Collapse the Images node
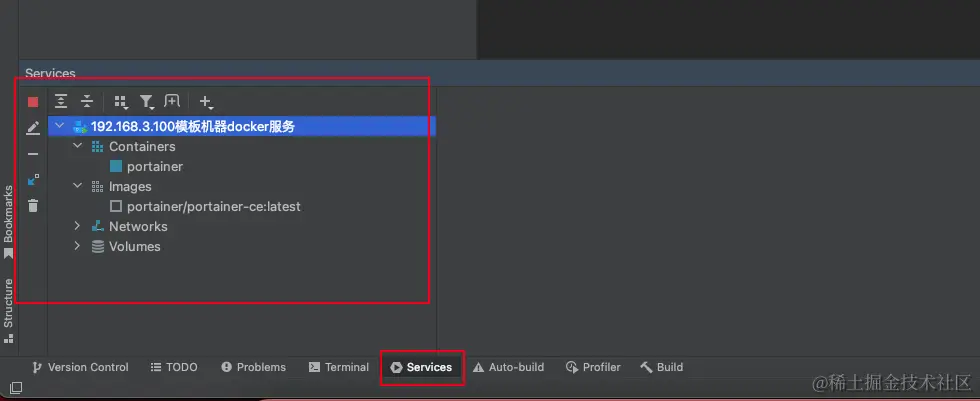Viewport: 980px width, 401px height. point(78,186)
